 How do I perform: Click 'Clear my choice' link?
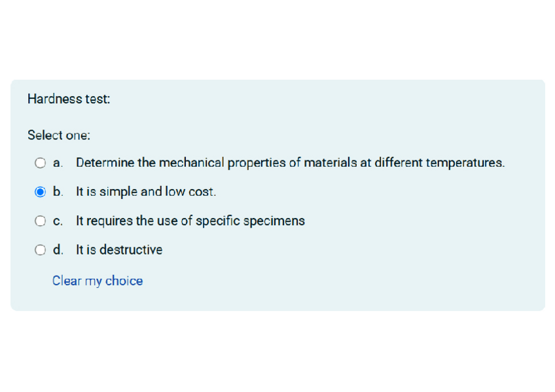point(98,281)
